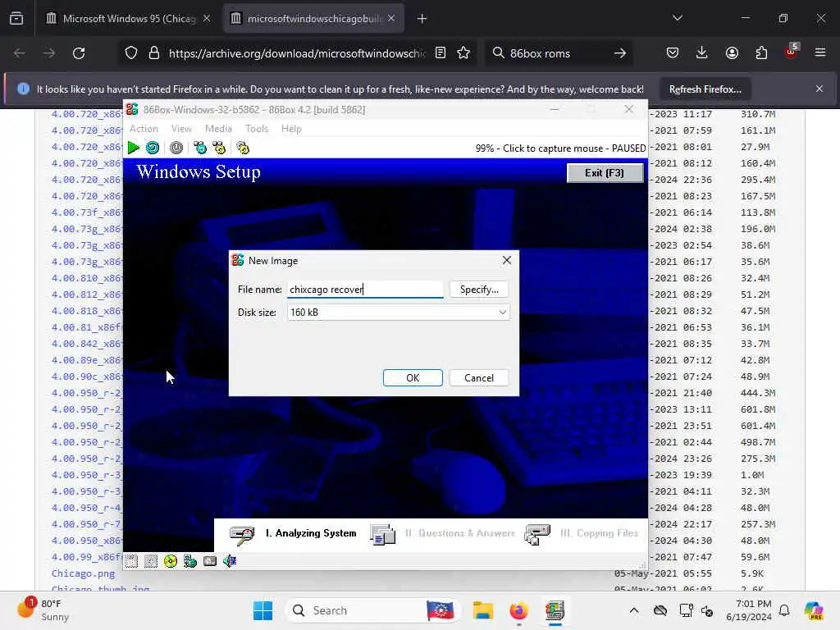Click the bookmark star icon in address bar

[463, 53]
